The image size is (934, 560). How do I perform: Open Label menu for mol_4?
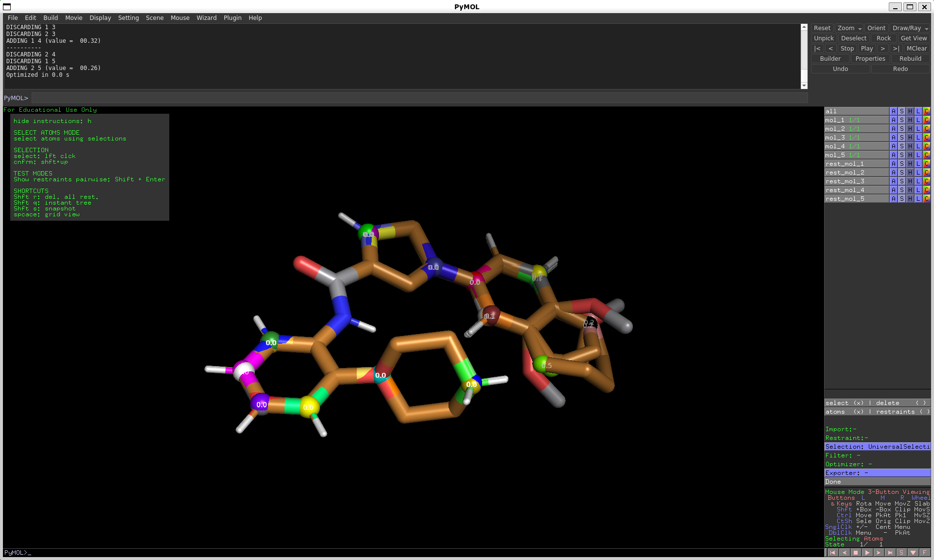pos(918,146)
